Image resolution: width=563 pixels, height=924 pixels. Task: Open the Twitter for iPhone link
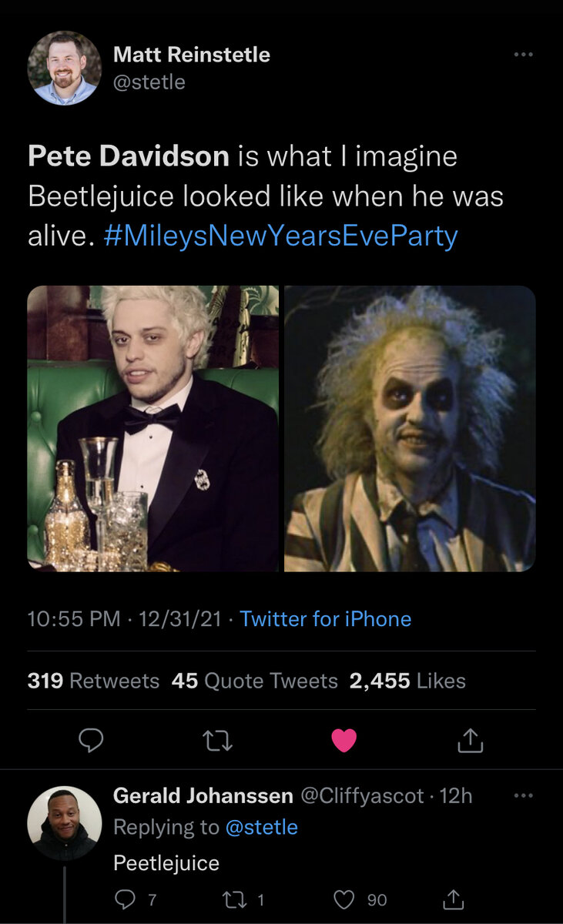coord(326,619)
